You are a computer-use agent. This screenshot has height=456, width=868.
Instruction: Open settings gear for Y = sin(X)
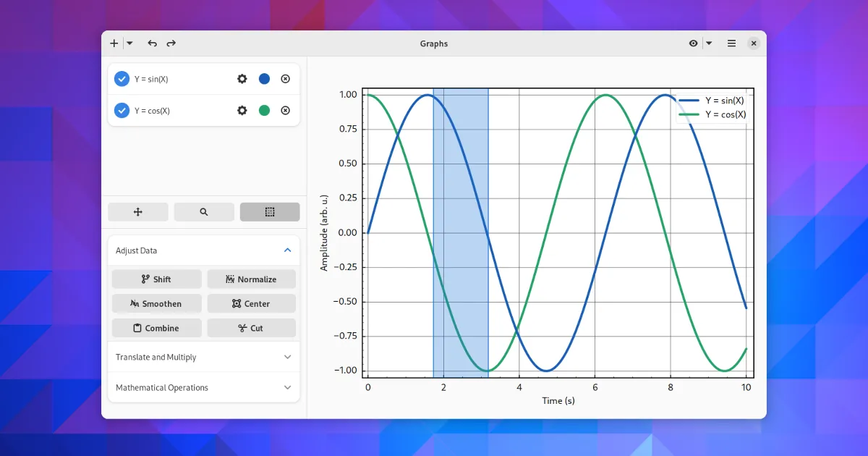(x=242, y=79)
